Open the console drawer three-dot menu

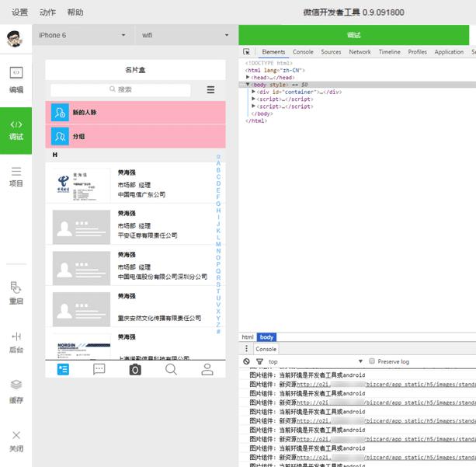click(x=246, y=349)
